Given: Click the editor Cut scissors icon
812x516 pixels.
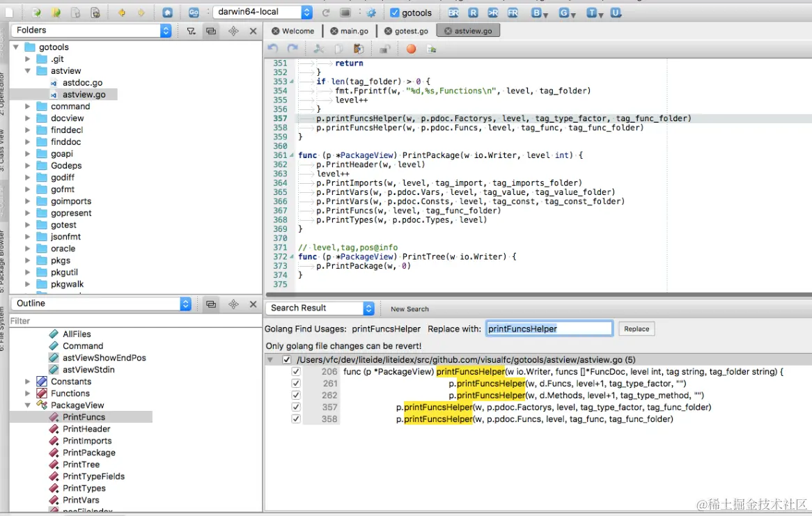Looking at the screenshot, I should click(x=319, y=49).
